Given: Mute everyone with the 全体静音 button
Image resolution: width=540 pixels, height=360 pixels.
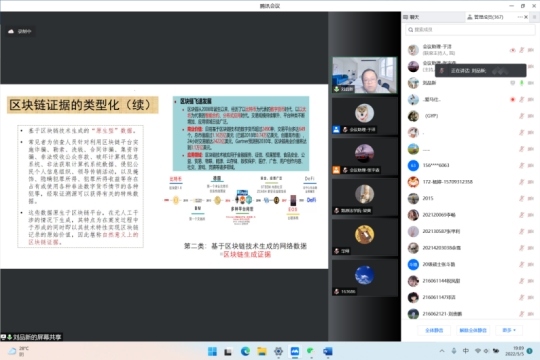Looking at the screenshot, I should (x=434, y=330).
